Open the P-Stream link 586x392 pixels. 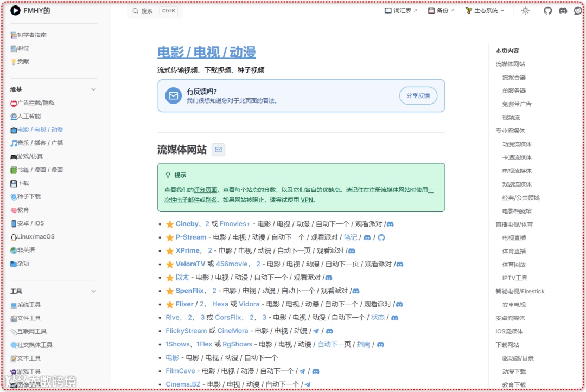point(190,237)
